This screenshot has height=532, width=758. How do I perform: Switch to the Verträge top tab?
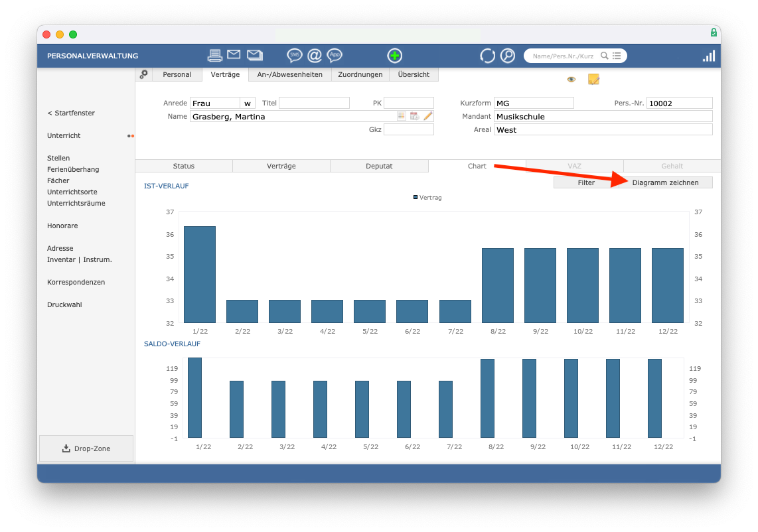[x=225, y=74]
